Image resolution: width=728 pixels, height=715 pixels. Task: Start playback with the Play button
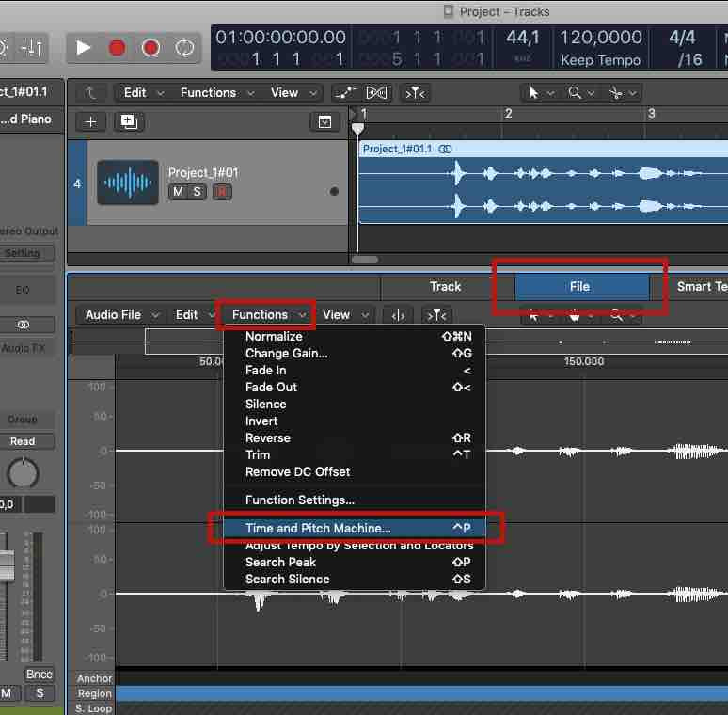pos(83,47)
